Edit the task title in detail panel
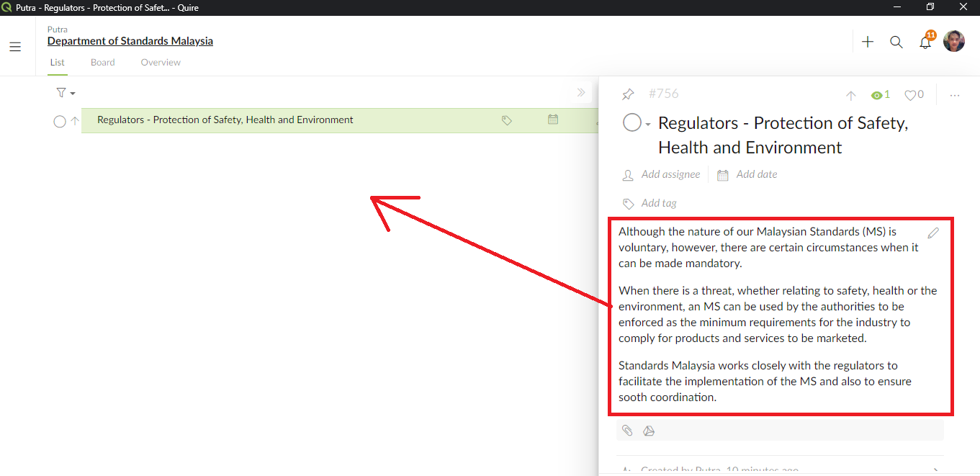This screenshot has height=476, width=980. [783, 135]
